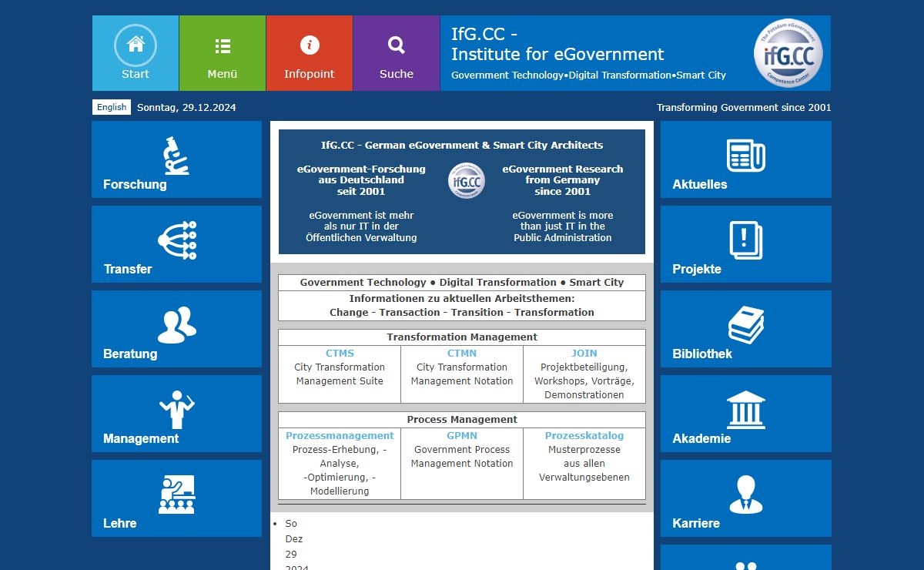The image size is (924, 570).
Task: Open Karriere tile person icon
Action: click(x=746, y=495)
